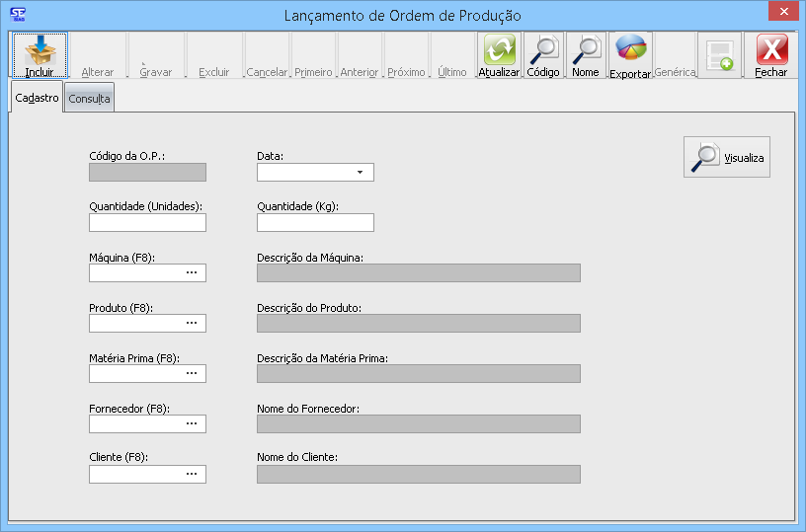Image resolution: width=806 pixels, height=532 pixels.
Task: Search by Nome magnifier icon
Action: click(586, 50)
